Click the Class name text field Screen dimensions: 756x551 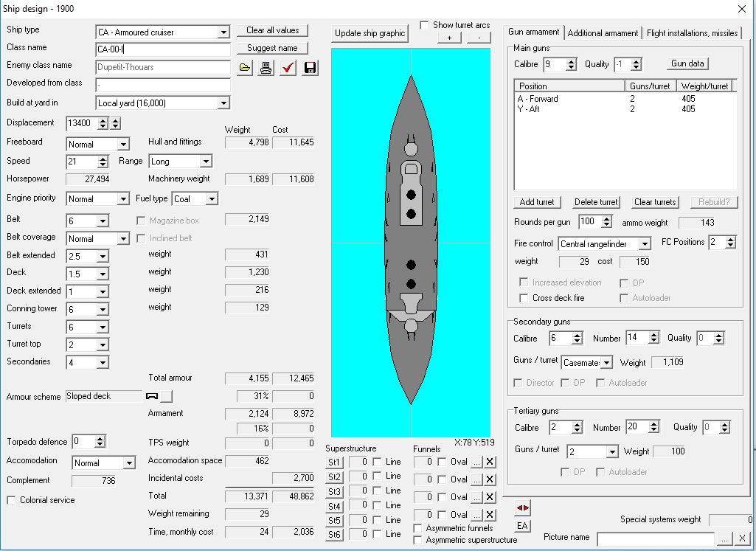click(x=163, y=49)
